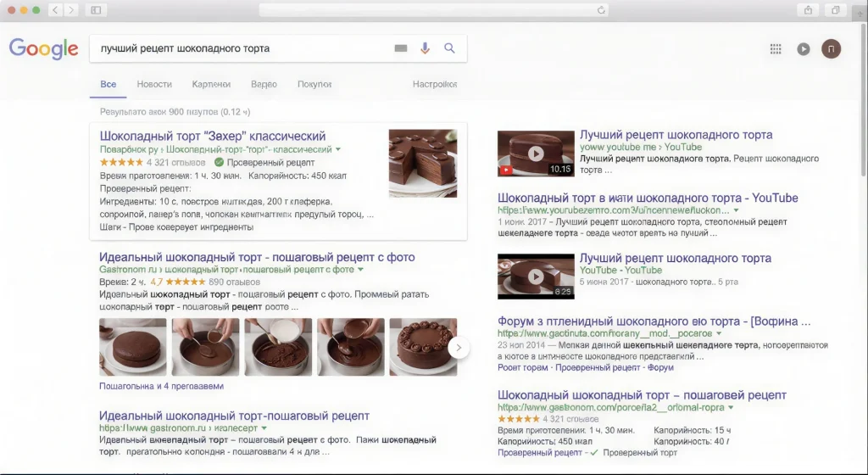Play the first video thumbnail showing 10:15
868x475 pixels.
pos(536,154)
